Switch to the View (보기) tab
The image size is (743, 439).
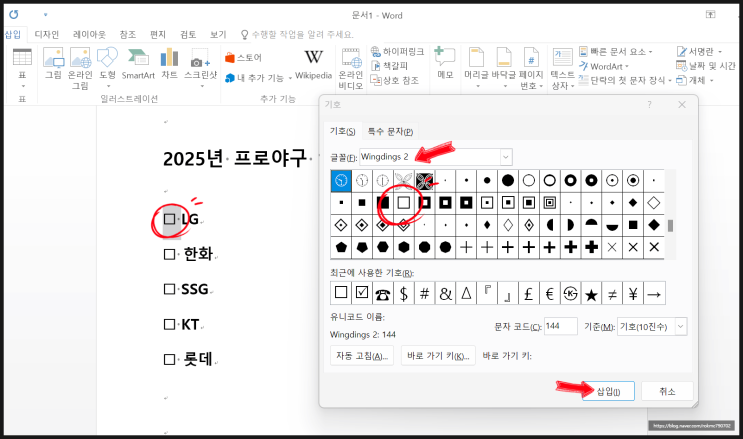(218, 35)
